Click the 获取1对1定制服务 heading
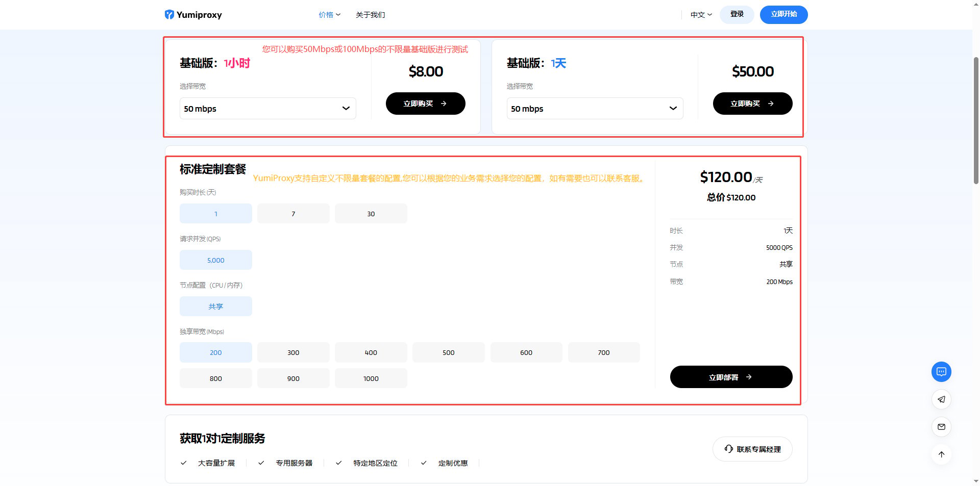This screenshot has height=486, width=980. 223,439
